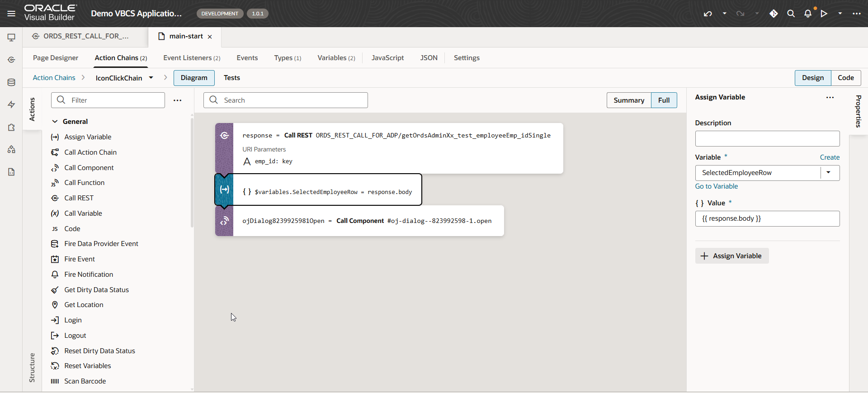Click the Go to Variable link
This screenshot has width=868, height=393.
click(716, 186)
